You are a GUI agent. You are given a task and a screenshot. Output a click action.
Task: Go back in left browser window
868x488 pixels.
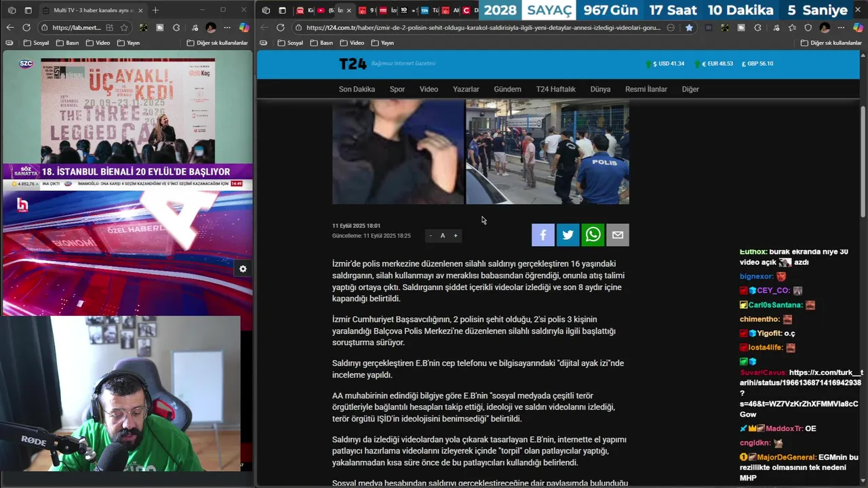pos(9,27)
